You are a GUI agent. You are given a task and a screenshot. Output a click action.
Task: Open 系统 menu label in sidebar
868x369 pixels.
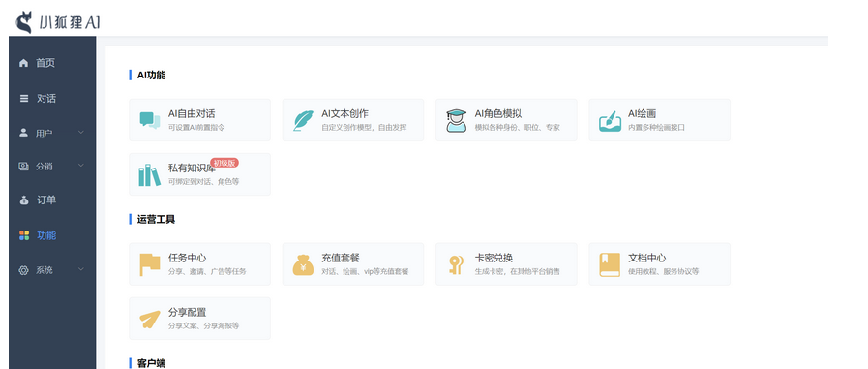(45, 270)
